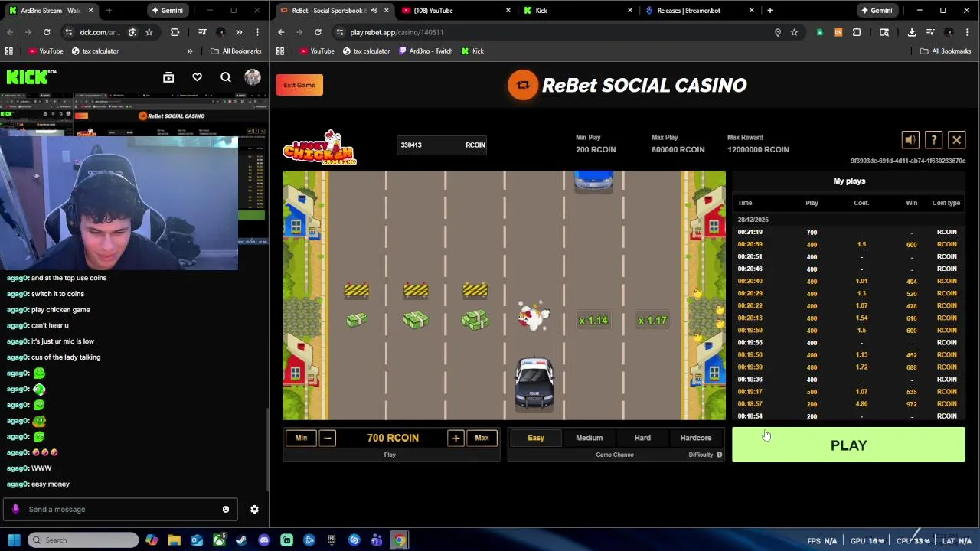Open All Bookmarks folder in right window
Image resolution: width=980 pixels, height=551 pixels.
pyautogui.click(x=946, y=51)
